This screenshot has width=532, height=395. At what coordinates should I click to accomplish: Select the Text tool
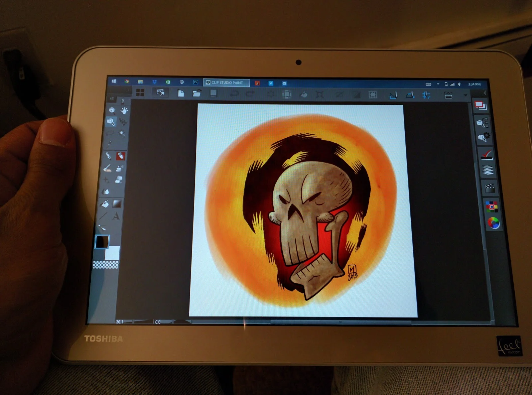pyautogui.click(x=116, y=216)
